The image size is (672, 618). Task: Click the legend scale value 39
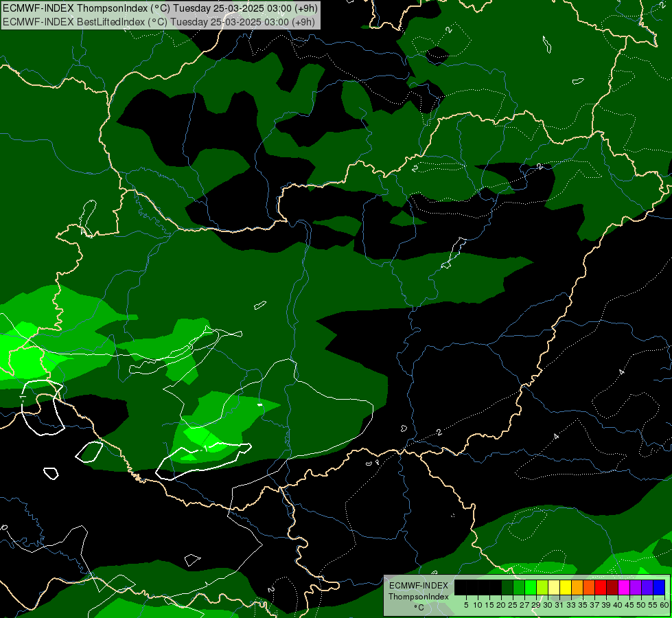point(605,605)
